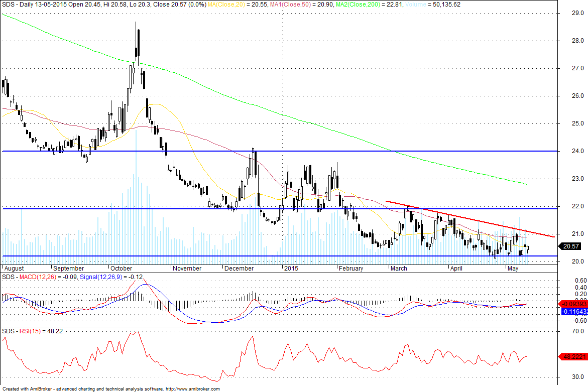This screenshot has height=392, width=588.
Task: Click the April label on time axis
Action: pos(456,269)
